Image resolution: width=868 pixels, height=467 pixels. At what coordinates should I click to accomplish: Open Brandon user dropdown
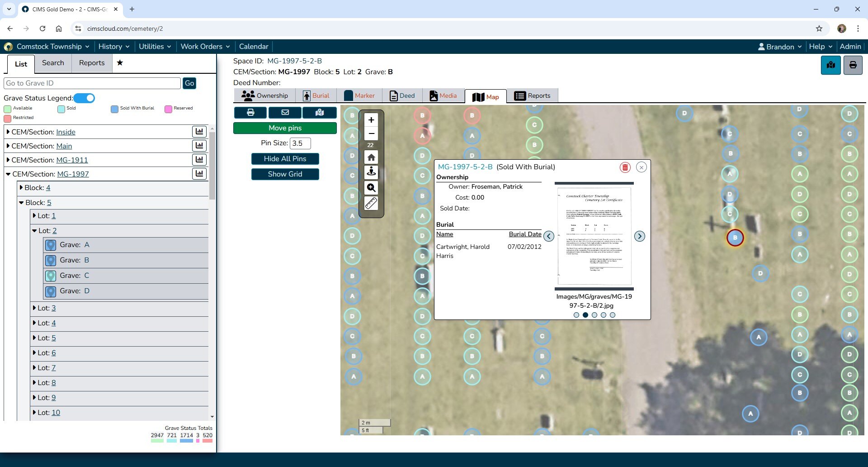point(780,47)
